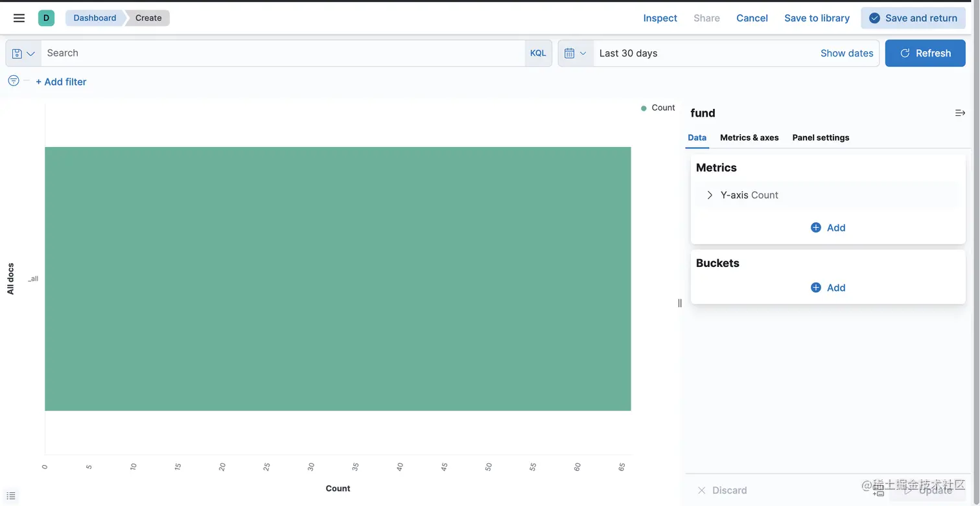The height and width of the screenshot is (506, 980).
Task: Go to Dashboard breadcrumb
Action: click(x=95, y=18)
